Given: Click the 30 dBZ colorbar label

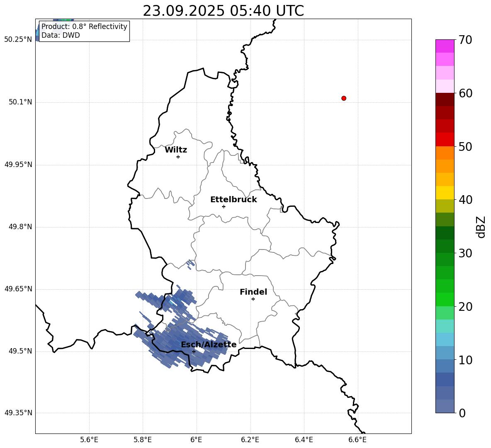Looking at the screenshot, I should 465,253.
